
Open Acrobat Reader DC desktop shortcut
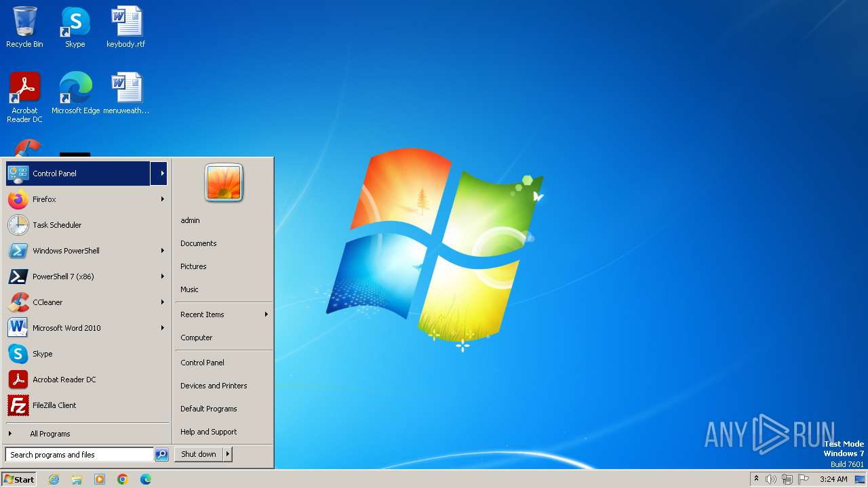(24, 98)
